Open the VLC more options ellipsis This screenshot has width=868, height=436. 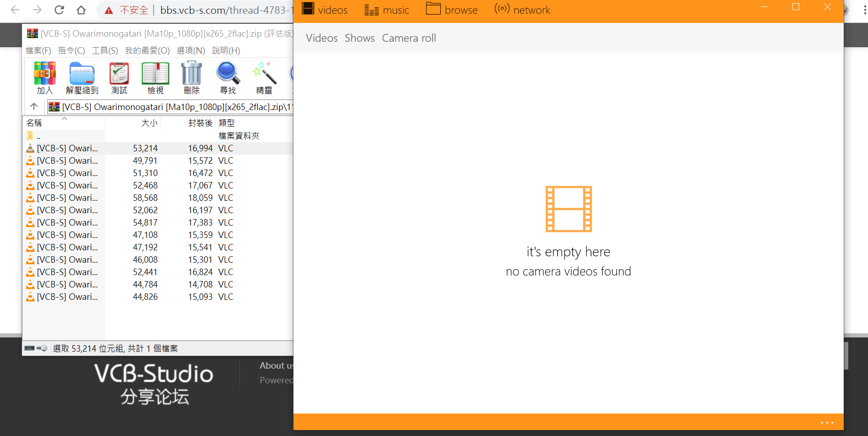click(x=827, y=423)
